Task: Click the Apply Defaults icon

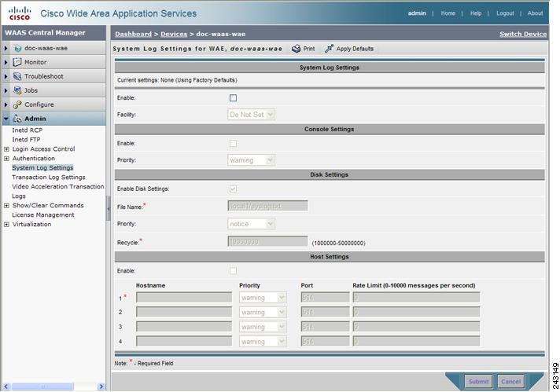Action: 329,49
